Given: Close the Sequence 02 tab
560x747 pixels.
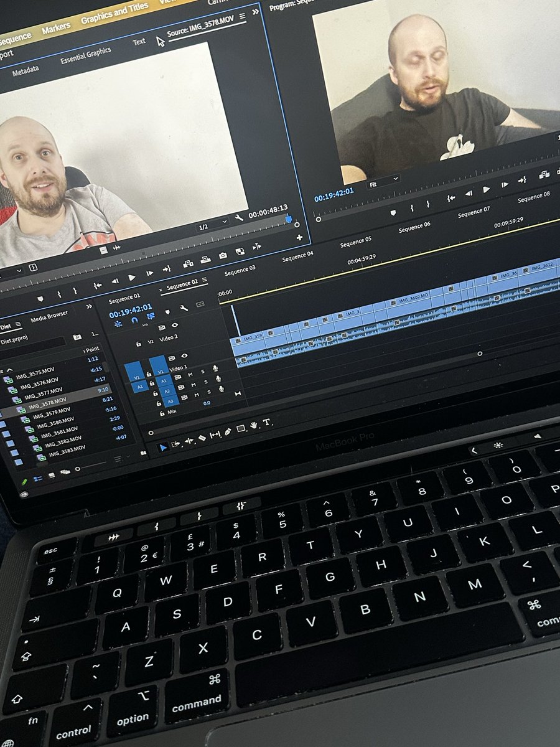Looking at the screenshot, I should pos(161,290).
